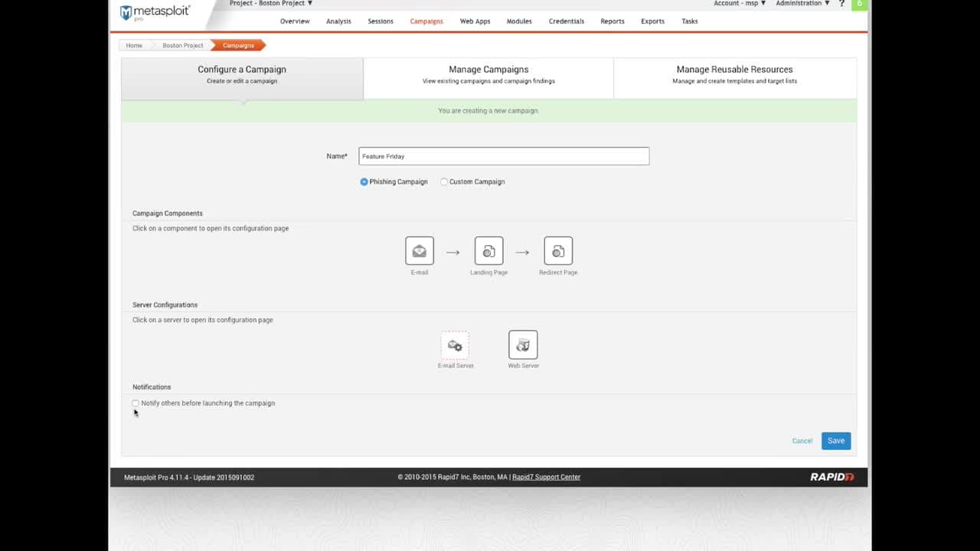The width and height of the screenshot is (980, 551).
Task: Switch to Manage Campaigns tab
Action: (488, 78)
